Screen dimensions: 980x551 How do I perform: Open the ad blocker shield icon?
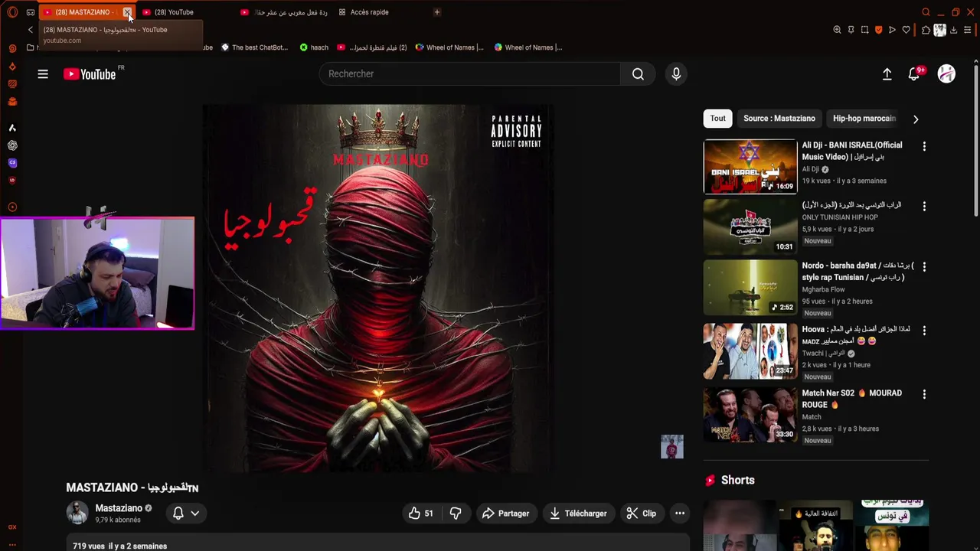tap(878, 30)
